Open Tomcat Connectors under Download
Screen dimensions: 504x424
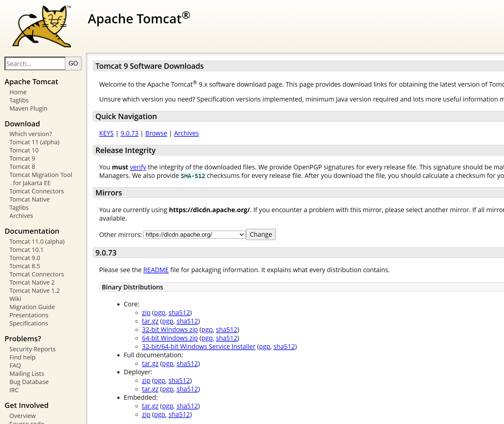(x=37, y=191)
